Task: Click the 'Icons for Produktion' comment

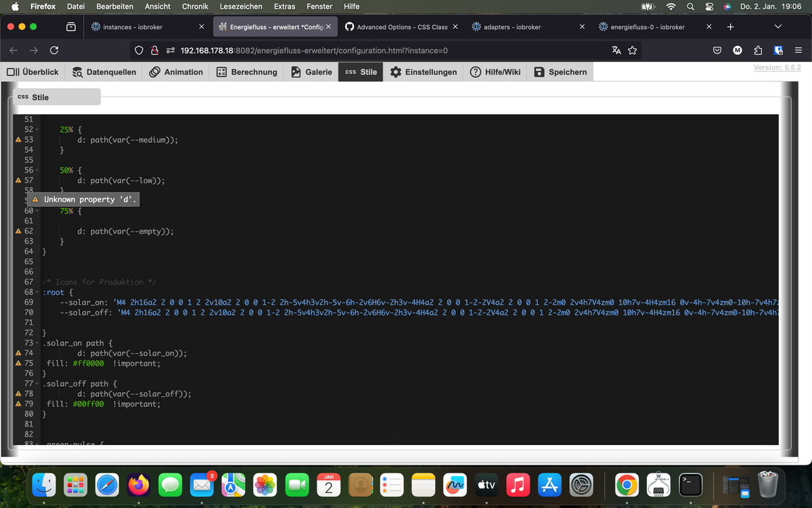Action: (99, 282)
